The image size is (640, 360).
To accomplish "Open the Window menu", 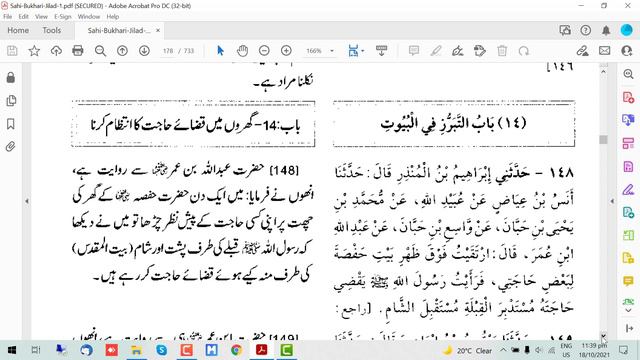I will coord(89,17).
